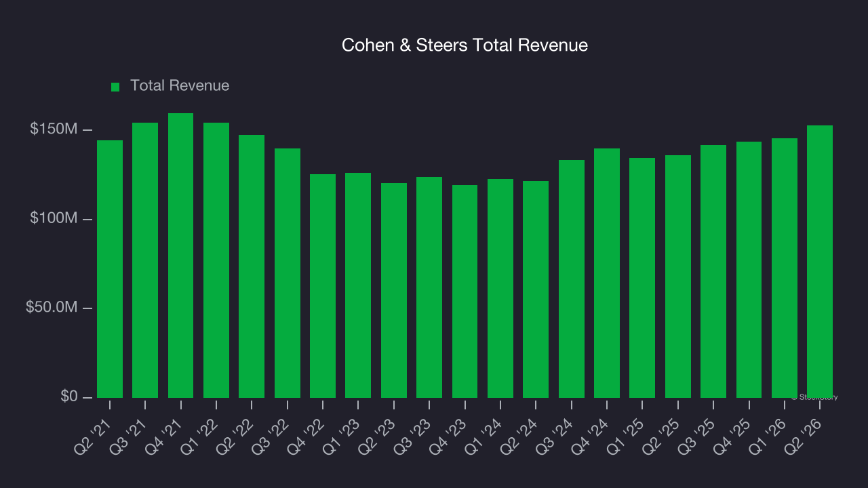Select the Q2 '23 revenue bar
The width and height of the screenshot is (868, 488).
click(x=394, y=290)
